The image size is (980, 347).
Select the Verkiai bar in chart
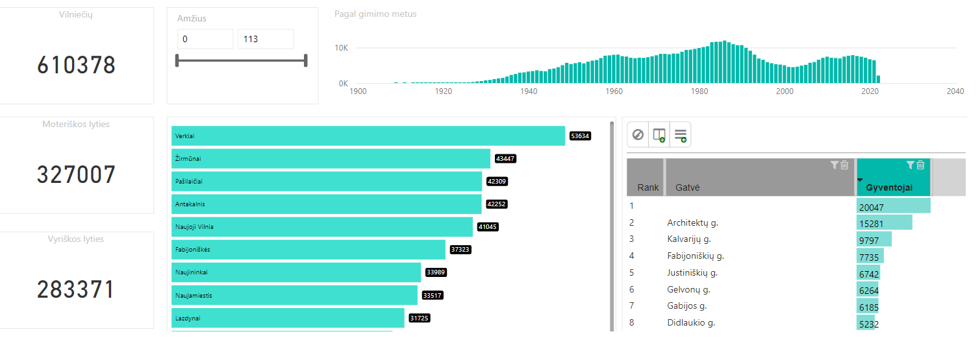pyautogui.click(x=368, y=136)
